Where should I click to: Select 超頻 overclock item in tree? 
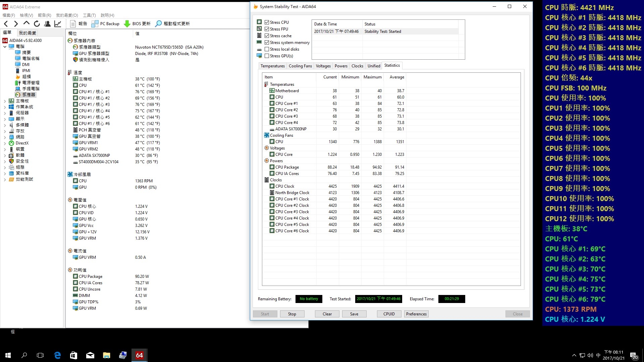coord(23,76)
